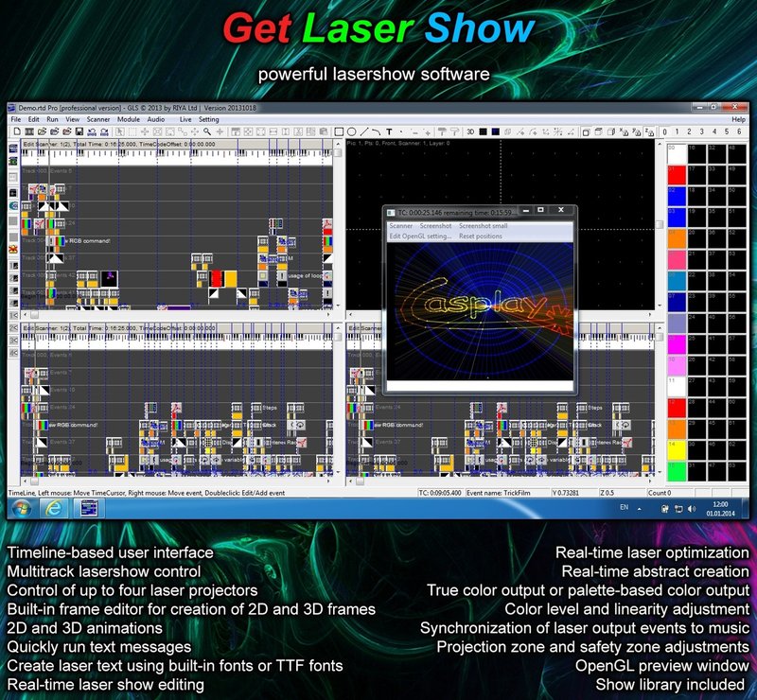Open the Setting menu
The height and width of the screenshot is (700, 757).
click(x=208, y=119)
